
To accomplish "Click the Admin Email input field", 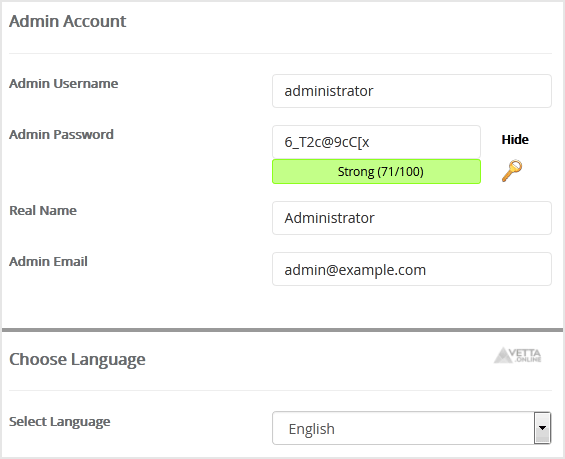I will pyautogui.click(x=412, y=269).
